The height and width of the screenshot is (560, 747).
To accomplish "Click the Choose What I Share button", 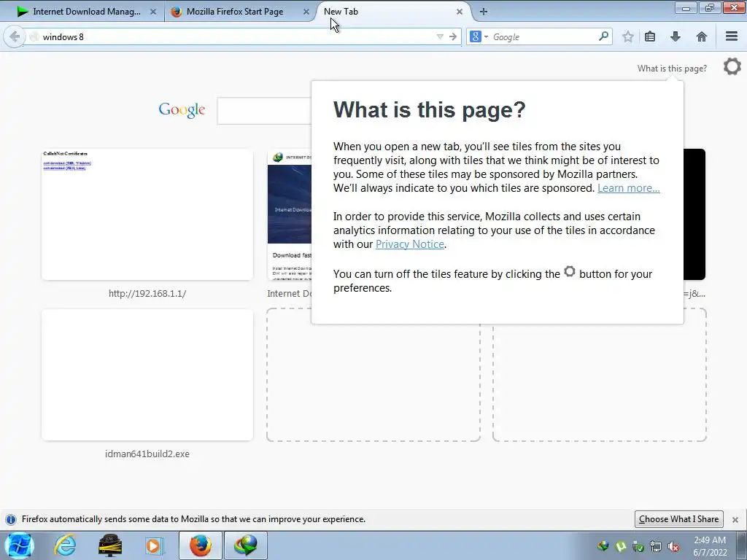I will [679, 519].
